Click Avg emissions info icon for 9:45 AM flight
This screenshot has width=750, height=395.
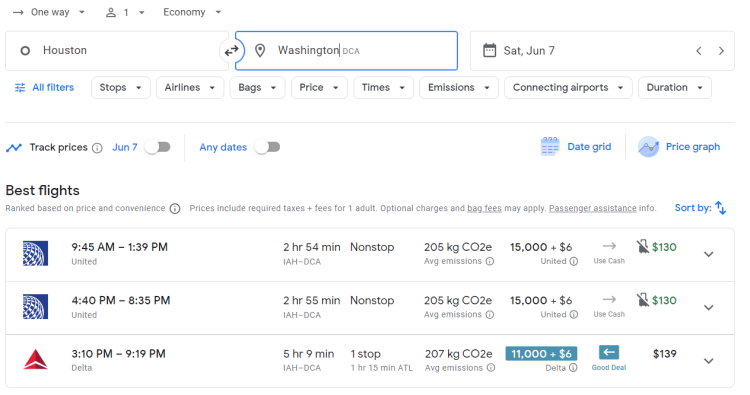click(x=490, y=261)
